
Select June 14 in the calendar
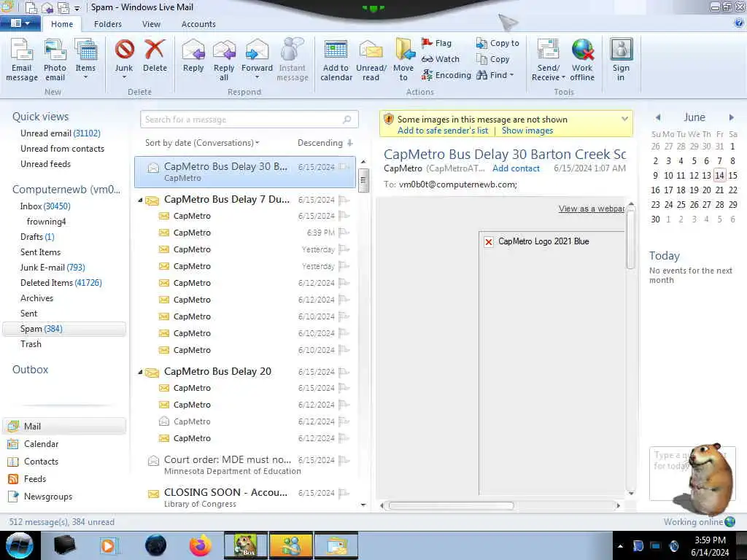click(719, 175)
